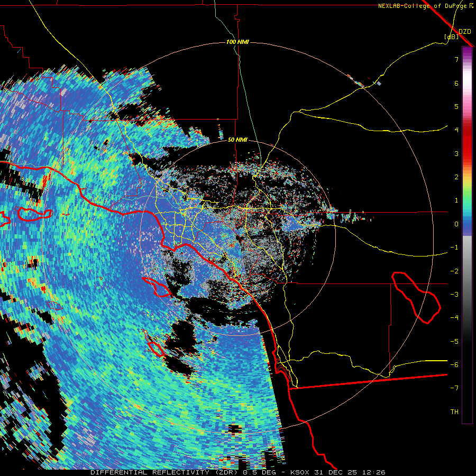Click the -1 tick label on the color scale
476x476 pixels.
[x=454, y=248]
